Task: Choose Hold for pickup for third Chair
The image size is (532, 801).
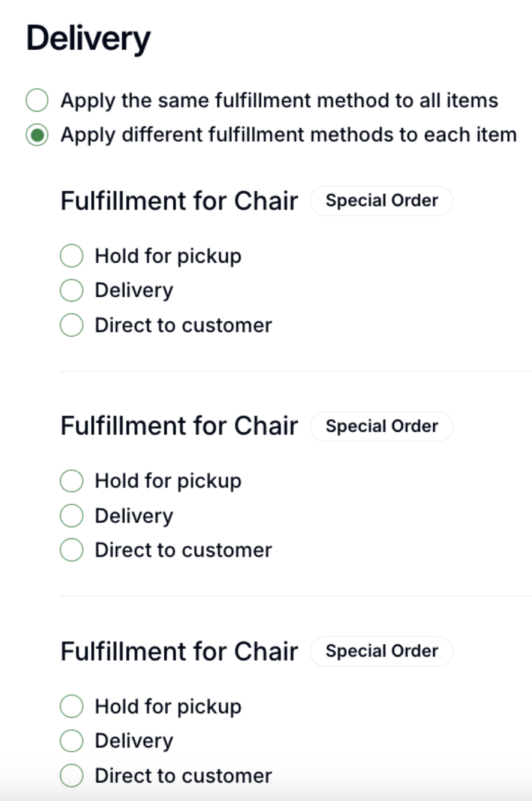Action: pos(71,706)
